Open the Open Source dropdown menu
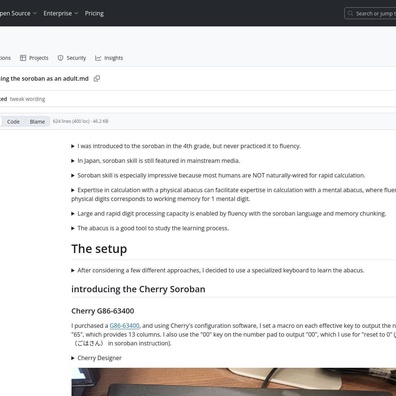Viewport: 396px width, 396px height. (18, 13)
